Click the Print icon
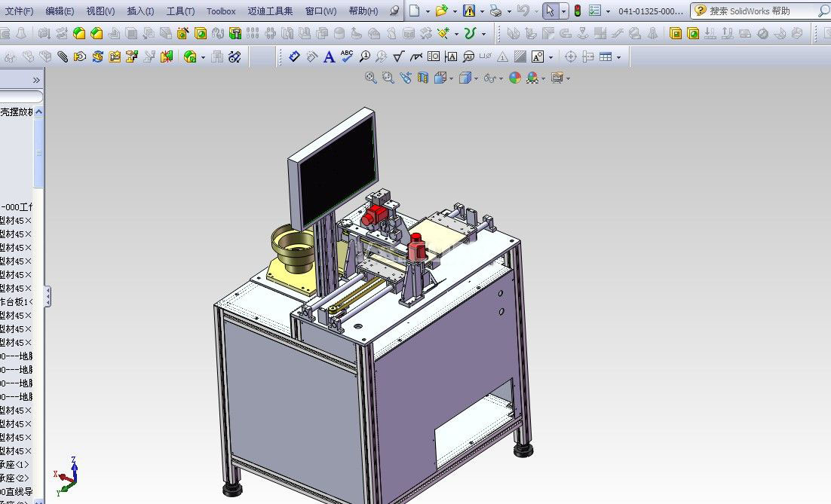Image resolution: width=831 pixels, height=504 pixels. click(x=495, y=11)
